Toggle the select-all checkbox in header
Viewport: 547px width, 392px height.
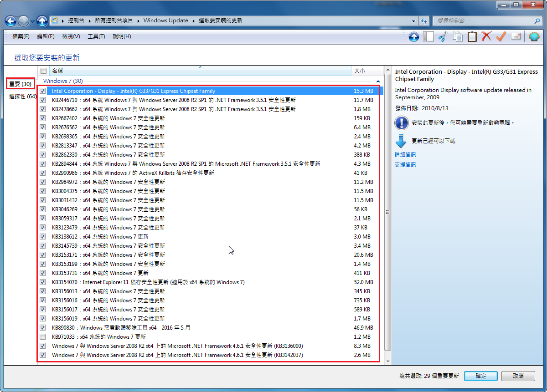tap(43, 71)
